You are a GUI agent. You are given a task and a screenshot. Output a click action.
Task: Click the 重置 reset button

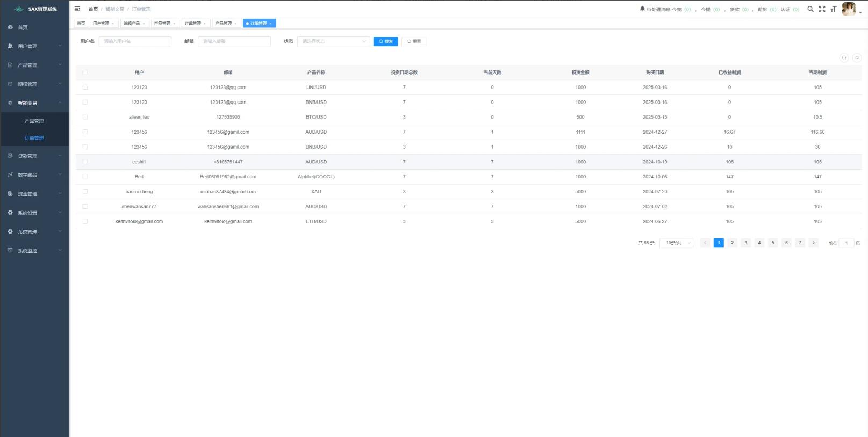click(414, 41)
